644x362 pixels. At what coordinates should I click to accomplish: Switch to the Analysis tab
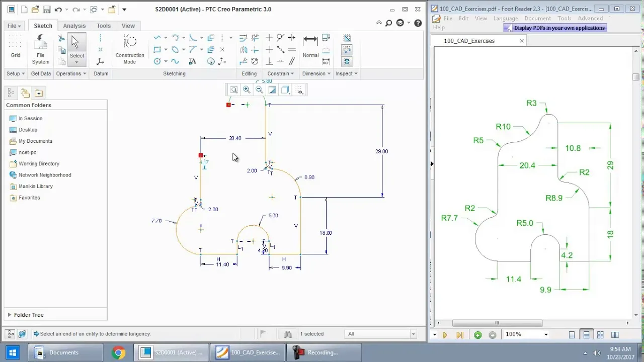click(x=74, y=26)
